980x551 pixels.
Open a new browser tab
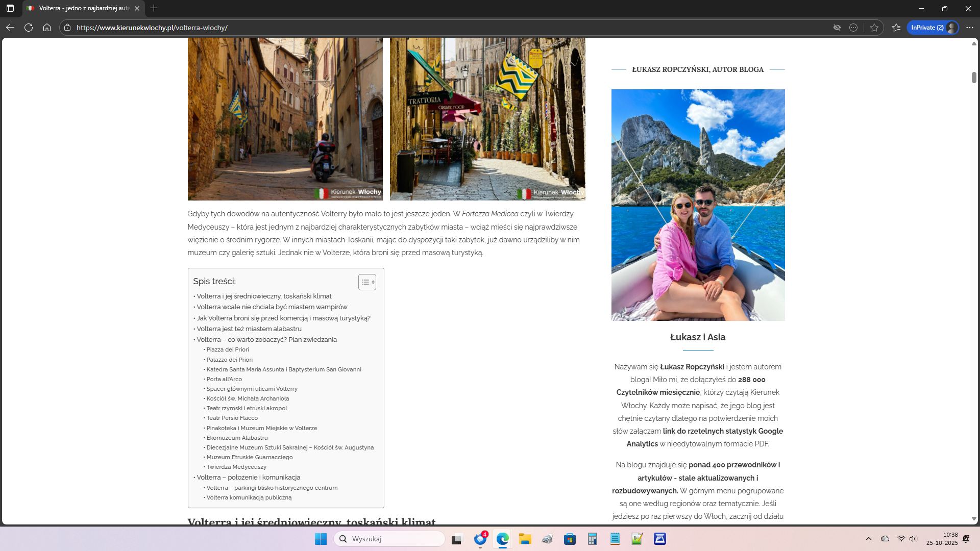click(154, 8)
